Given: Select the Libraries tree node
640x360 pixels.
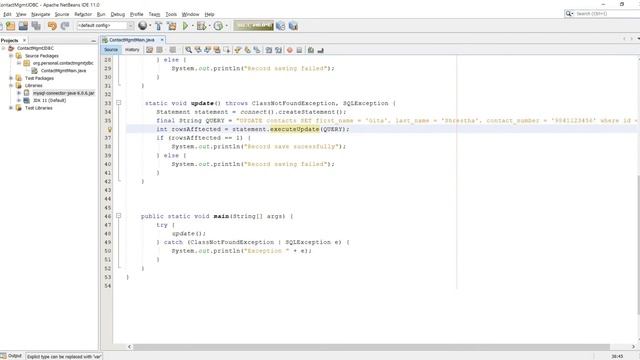Looking at the screenshot, I should click(33, 86).
